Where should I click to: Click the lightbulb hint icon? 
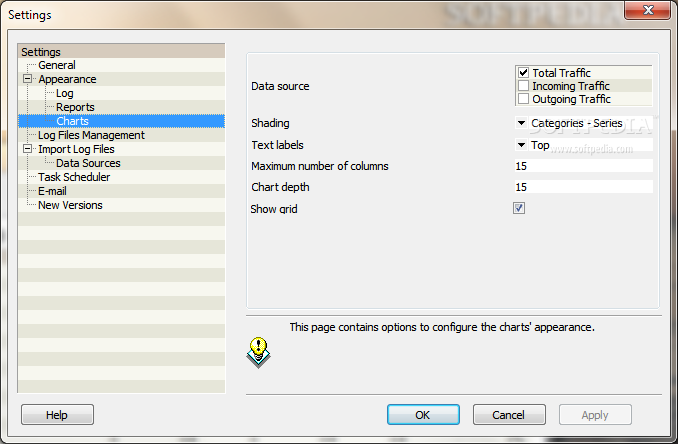pyautogui.click(x=259, y=352)
